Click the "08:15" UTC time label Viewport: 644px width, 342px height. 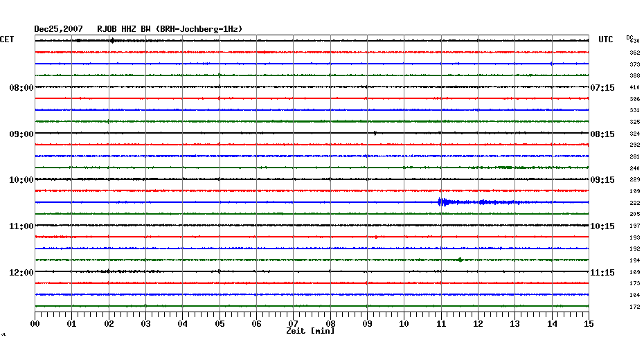(602, 134)
